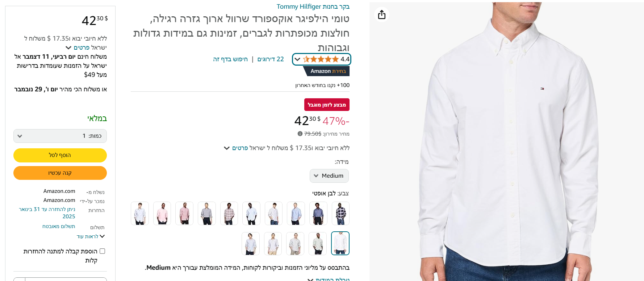The height and width of the screenshot is (281, 644).
Task: Open the return policy link until January 31
Action: (47, 213)
